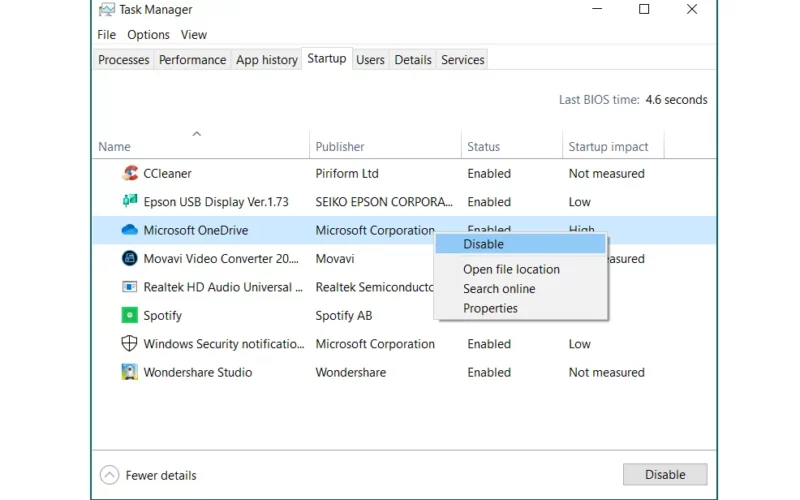The image size is (800, 500).
Task: Click the Last BIOS time value
Action: [x=676, y=99]
